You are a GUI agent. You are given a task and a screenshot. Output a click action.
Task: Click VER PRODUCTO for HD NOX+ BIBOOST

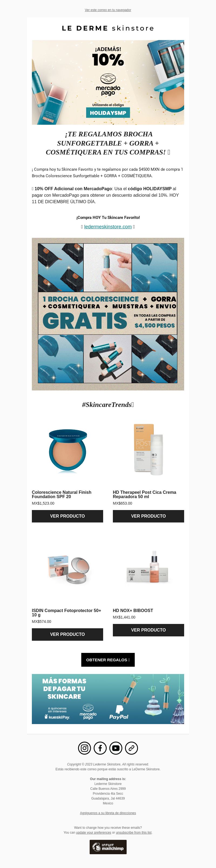point(148,630)
